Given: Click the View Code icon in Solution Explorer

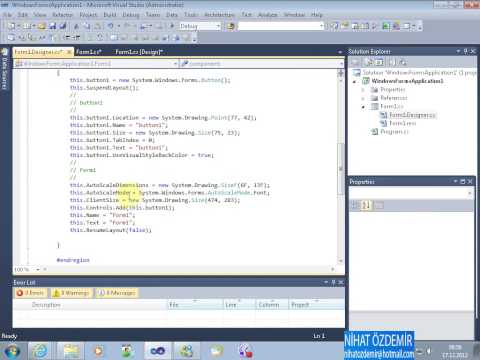Looking at the screenshot, I should point(392,62).
